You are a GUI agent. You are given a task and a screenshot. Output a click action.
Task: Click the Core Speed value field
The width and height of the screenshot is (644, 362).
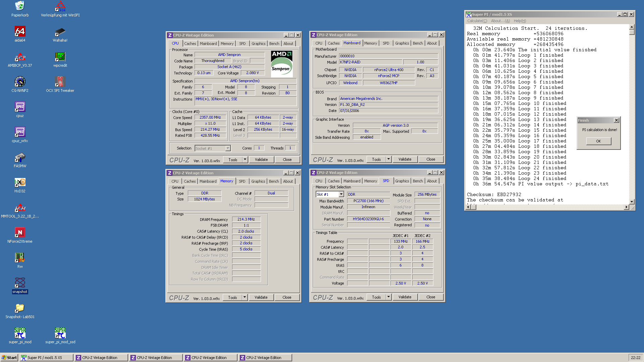[210, 117]
